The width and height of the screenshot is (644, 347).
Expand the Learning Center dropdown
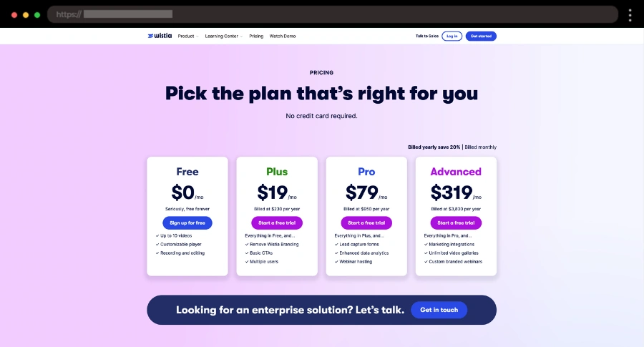[x=223, y=36]
